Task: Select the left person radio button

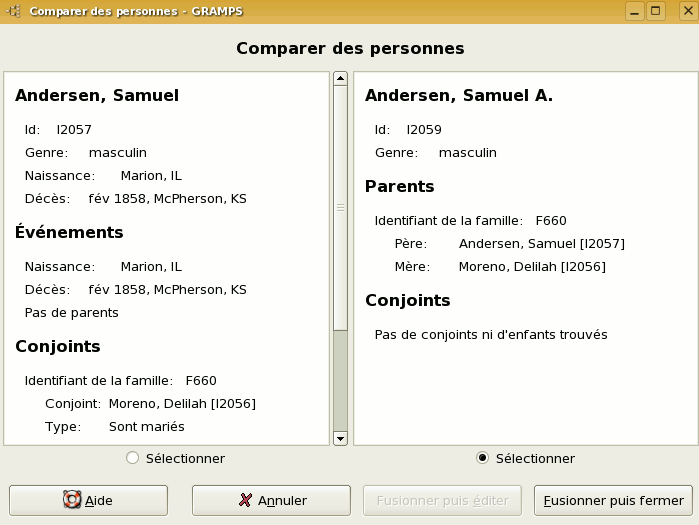Action: [x=133, y=458]
